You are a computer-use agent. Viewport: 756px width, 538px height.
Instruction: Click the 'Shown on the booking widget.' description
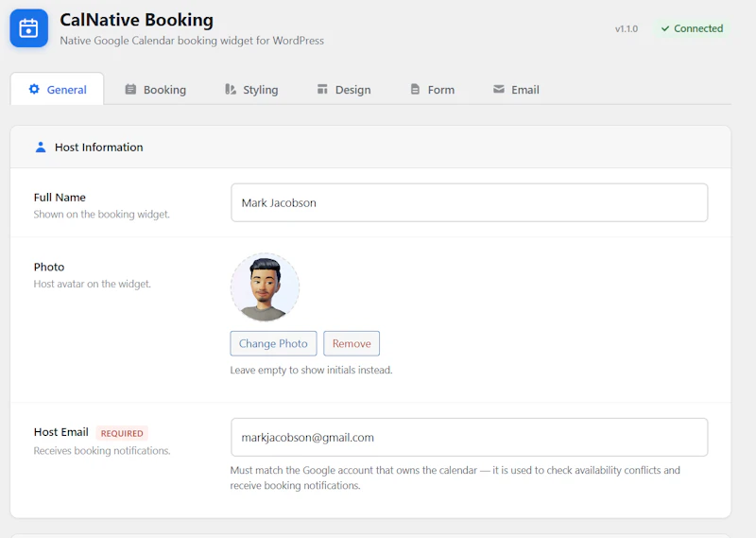click(x=102, y=215)
